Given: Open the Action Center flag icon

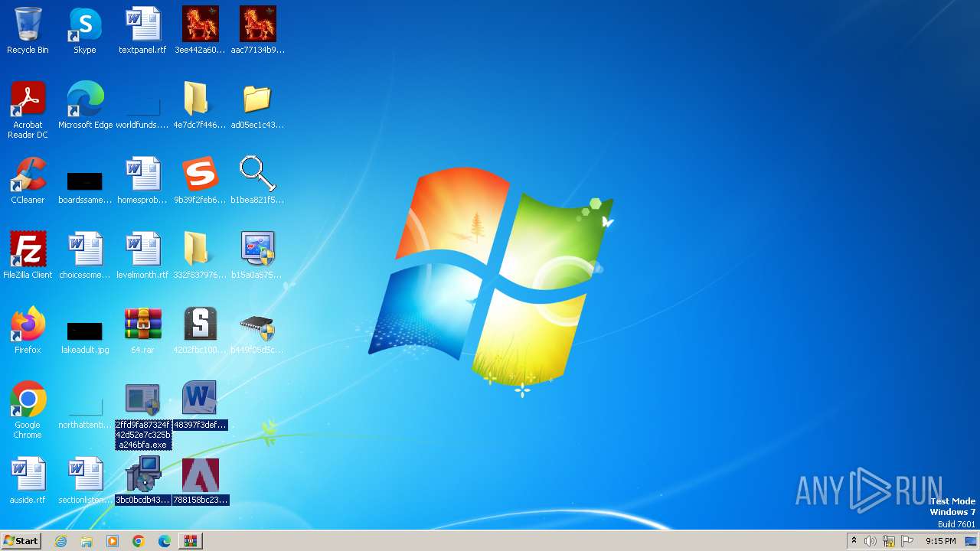Looking at the screenshot, I should [907, 541].
